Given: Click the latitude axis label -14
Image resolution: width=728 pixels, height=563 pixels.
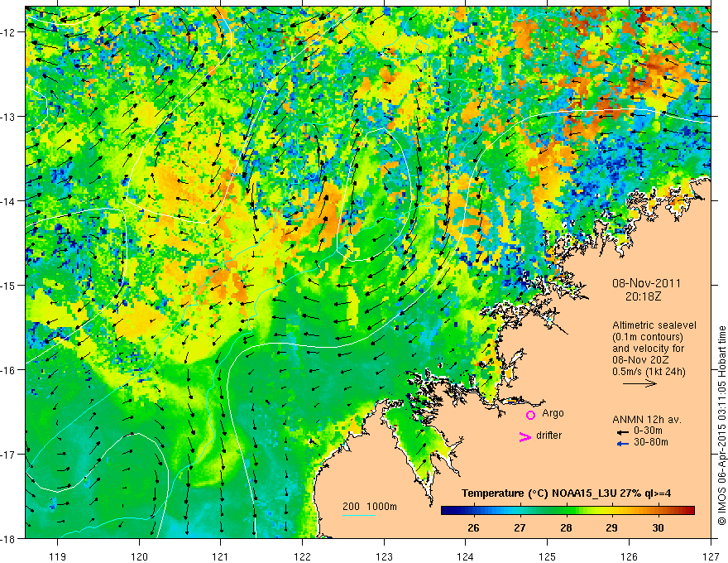Looking at the screenshot, I should click(x=9, y=201).
